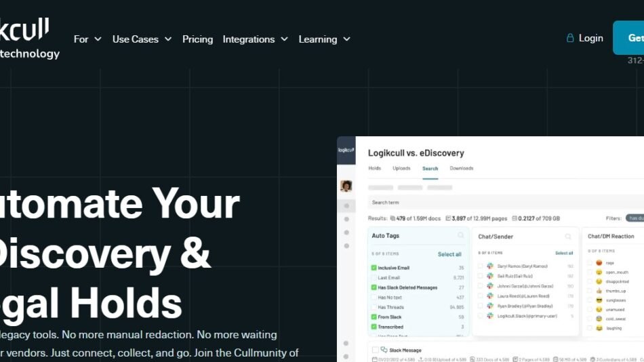
Task: Click the sunglasses emoji reaction icon
Action: [599, 300]
